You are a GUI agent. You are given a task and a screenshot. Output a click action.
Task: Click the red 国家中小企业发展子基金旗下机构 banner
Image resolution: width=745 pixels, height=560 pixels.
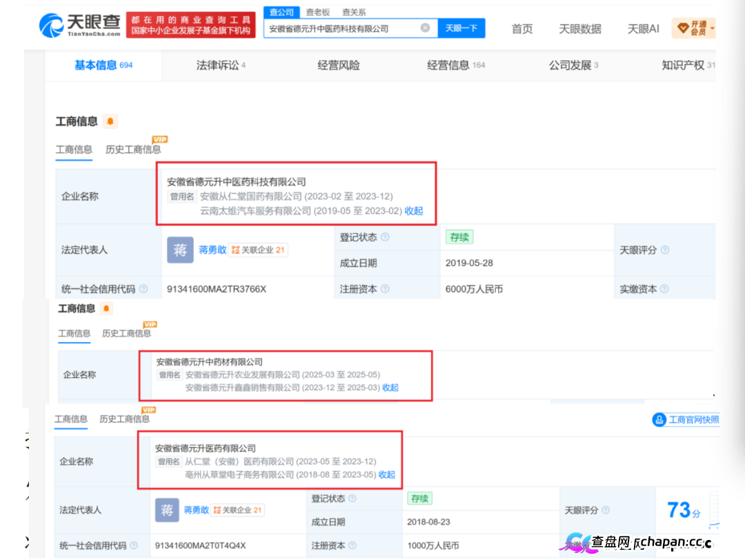click(x=190, y=25)
